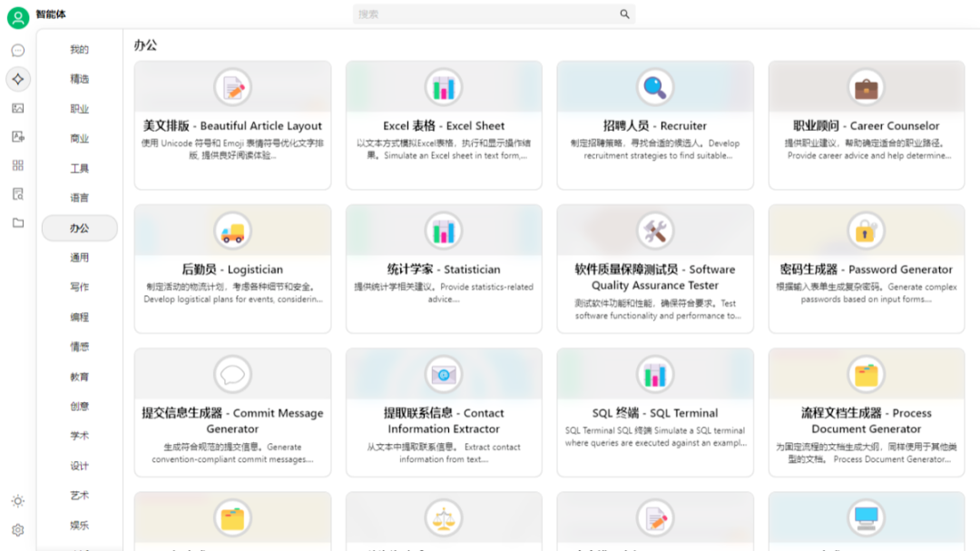Select the 情感 category
This screenshot has height=551, width=980.
(79, 347)
